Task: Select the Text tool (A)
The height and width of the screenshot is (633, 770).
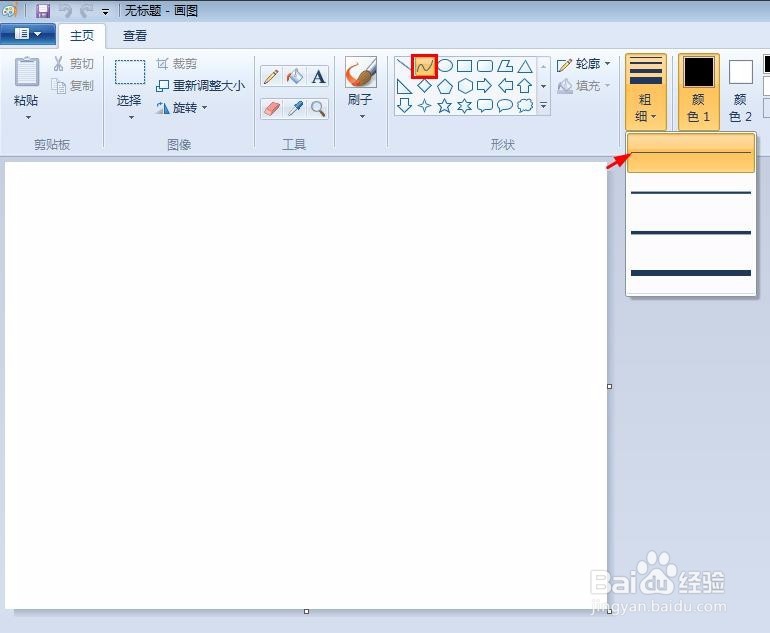Action: click(x=318, y=77)
